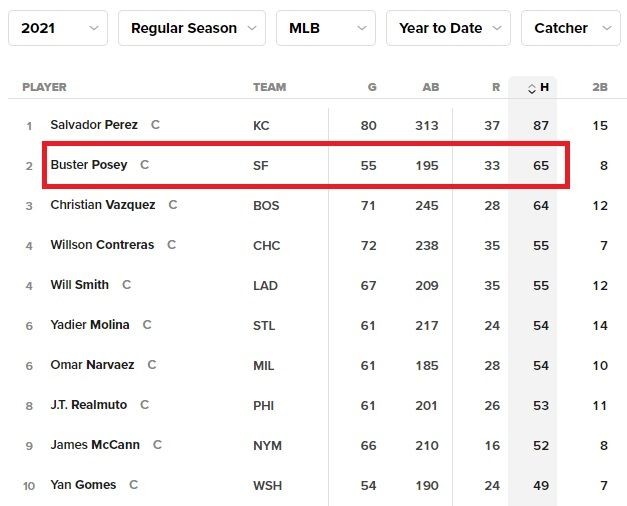Select Willson Contreras player name

(102, 245)
